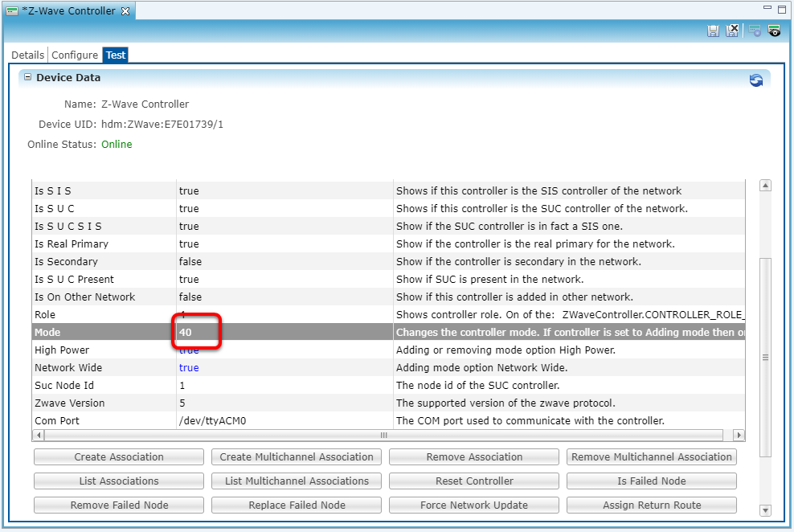This screenshot has width=794, height=532.
Task: Click the table horizontal scrollbar thumb
Action: (383, 435)
